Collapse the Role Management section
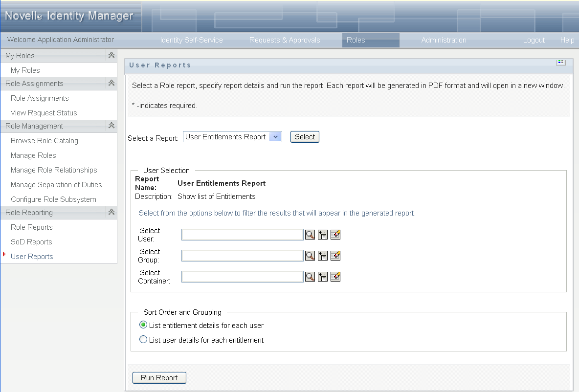 click(x=111, y=126)
